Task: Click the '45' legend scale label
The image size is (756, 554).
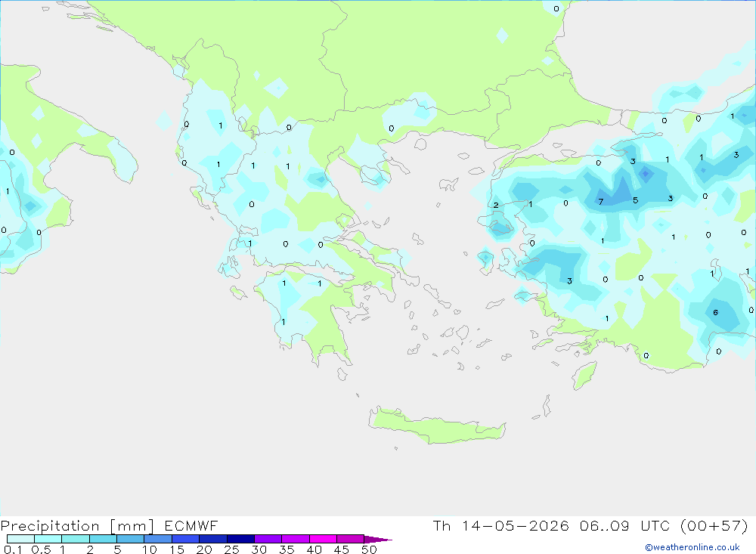Action: (x=342, y=549)
